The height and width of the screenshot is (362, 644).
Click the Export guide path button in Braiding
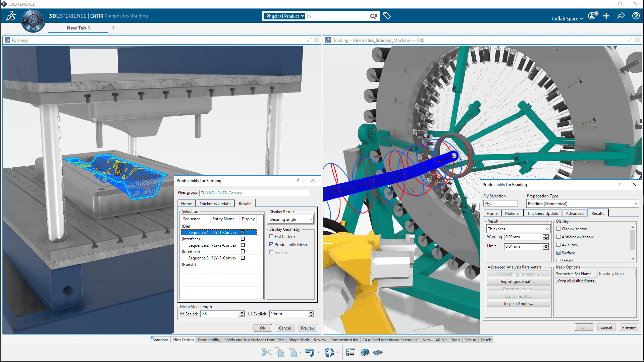pos(518,281)
